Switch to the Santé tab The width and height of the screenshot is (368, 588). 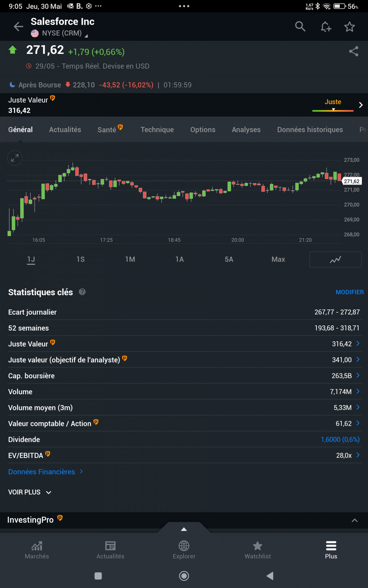(110, 129)
